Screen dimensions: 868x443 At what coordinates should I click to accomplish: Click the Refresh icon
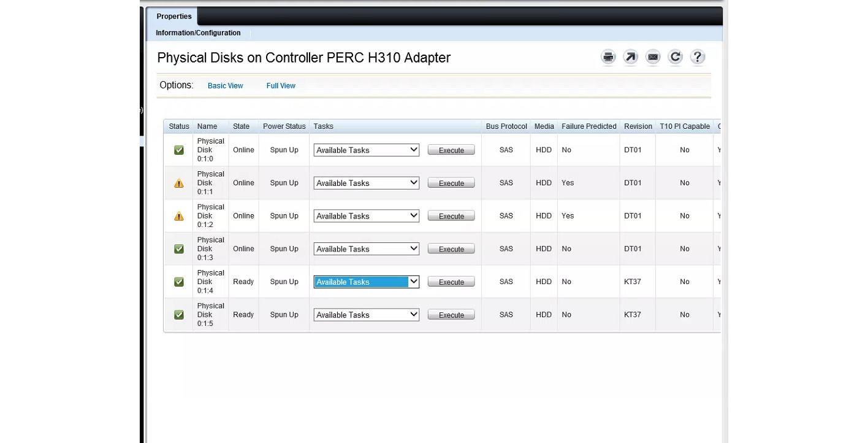(x=675, y=57)
